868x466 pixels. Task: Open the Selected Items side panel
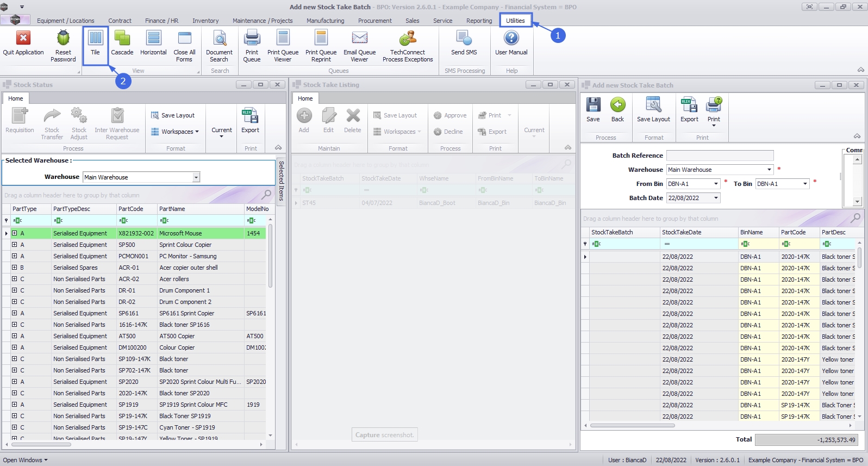tap(281, 181)
